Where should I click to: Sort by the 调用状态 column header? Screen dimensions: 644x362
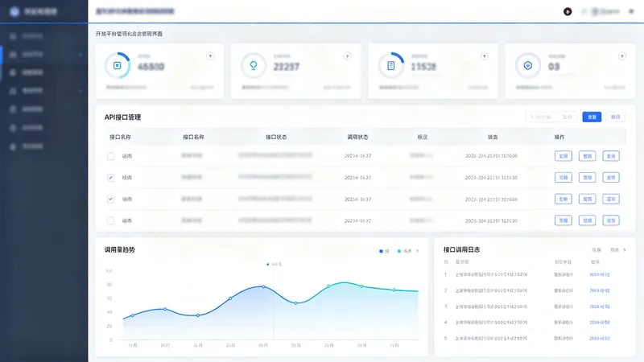point(357,137)
